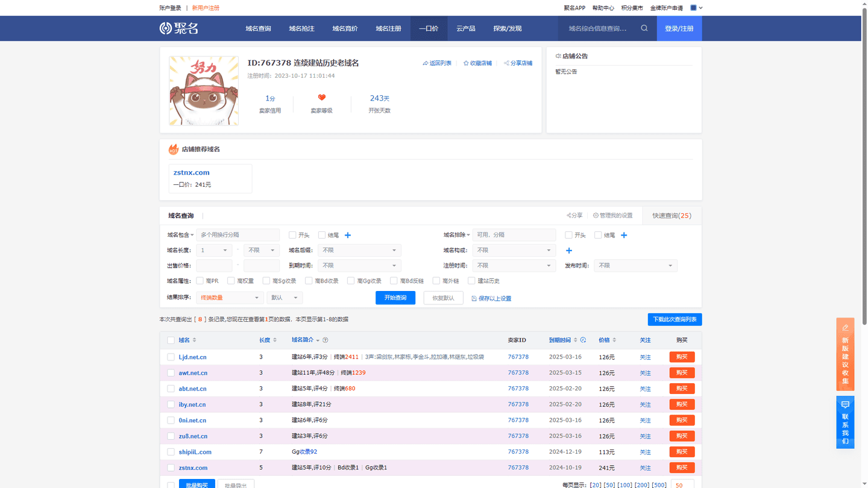This screenshot has height=488, width=868.
Task: Open the 域名查询 nav menu
Action: [258, 28]
